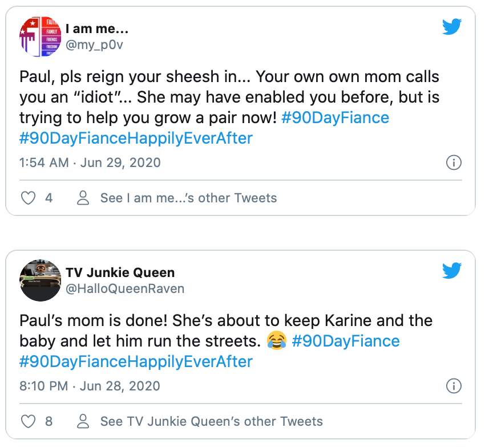
Task: Open info icon on I am me tweet
Action: coord(453,163)
